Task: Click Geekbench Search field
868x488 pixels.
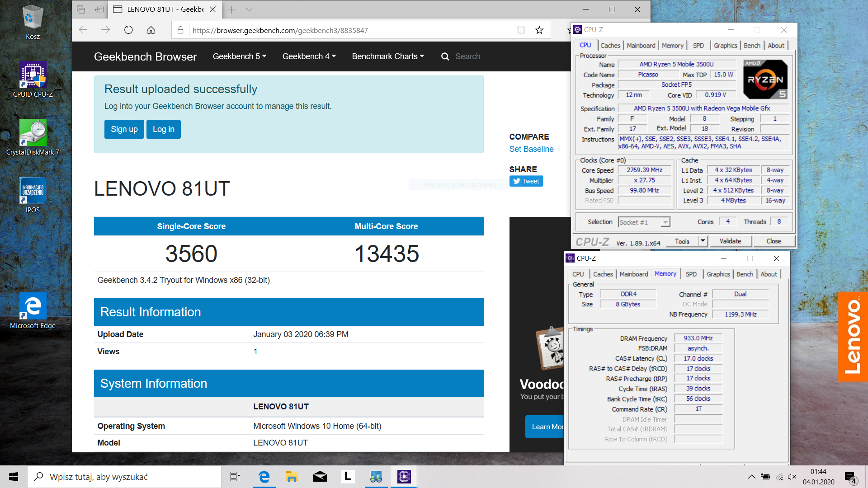Action: click(x=468, y=56)
